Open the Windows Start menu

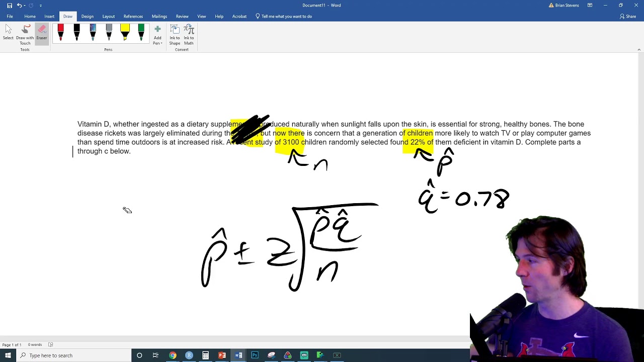tap(8, 355)
